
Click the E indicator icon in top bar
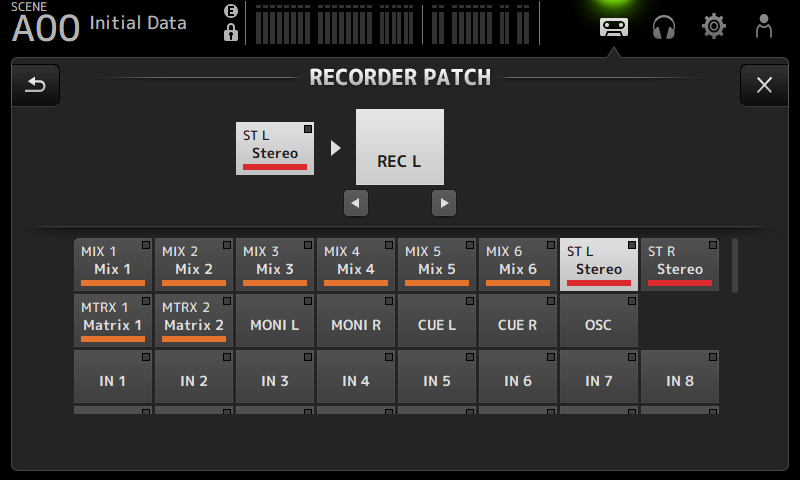click(231, 11)
